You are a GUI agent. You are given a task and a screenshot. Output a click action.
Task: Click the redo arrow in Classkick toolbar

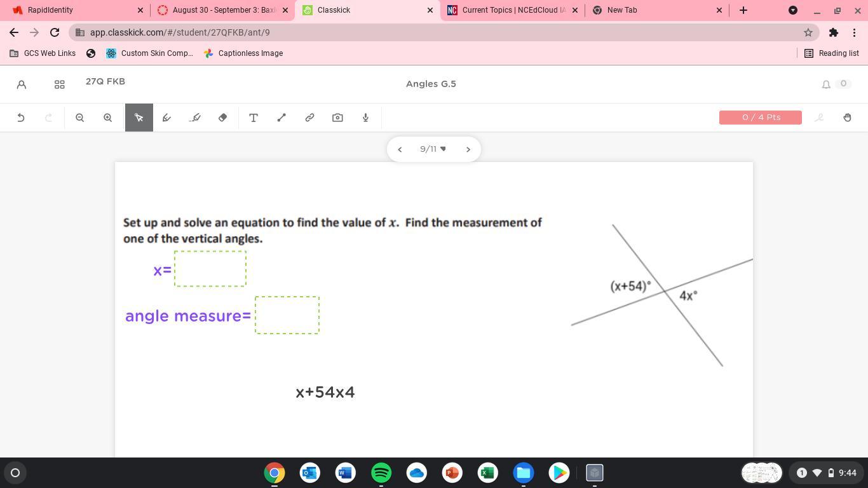coord(49,118)
